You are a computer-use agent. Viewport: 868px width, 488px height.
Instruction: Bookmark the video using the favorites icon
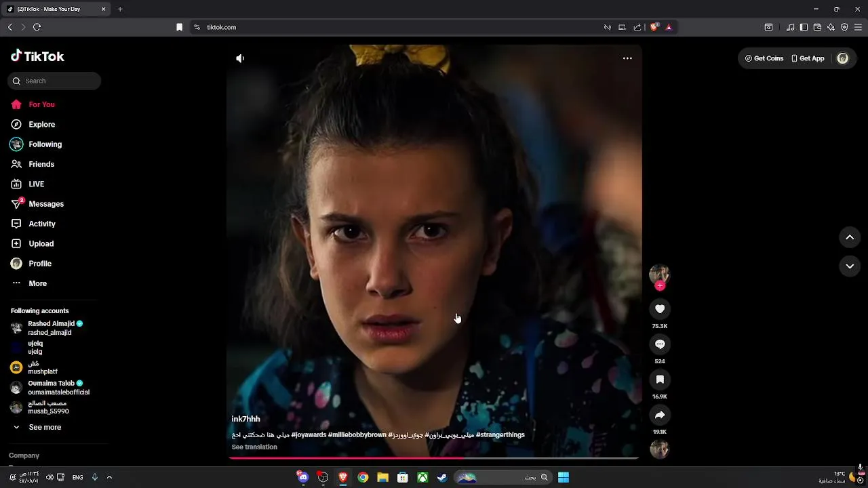(x=660, y=380)
